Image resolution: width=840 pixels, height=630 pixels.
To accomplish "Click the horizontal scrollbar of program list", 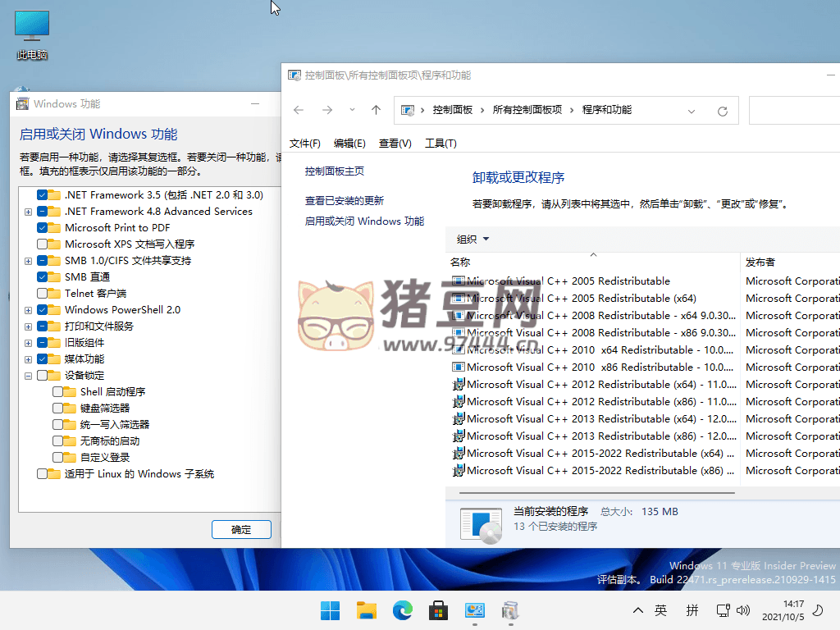I will click(597, 492).
